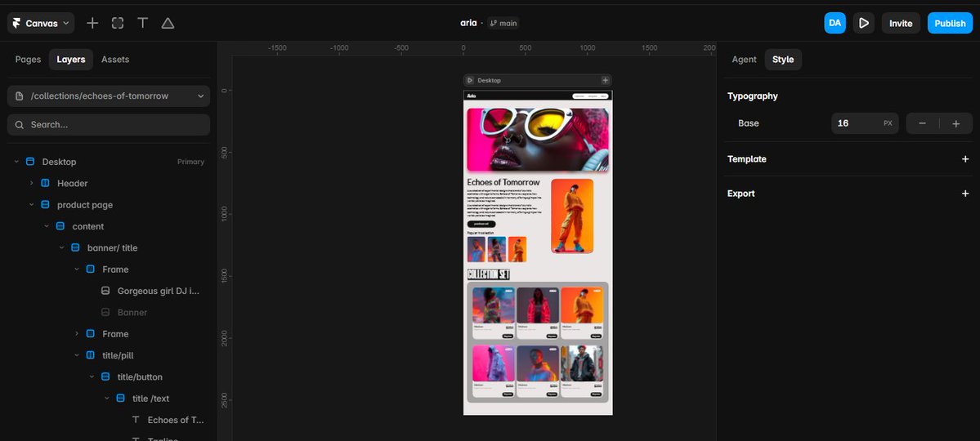Add a Template with plus icon
980x441 pixels.
(x=965, y=159)
